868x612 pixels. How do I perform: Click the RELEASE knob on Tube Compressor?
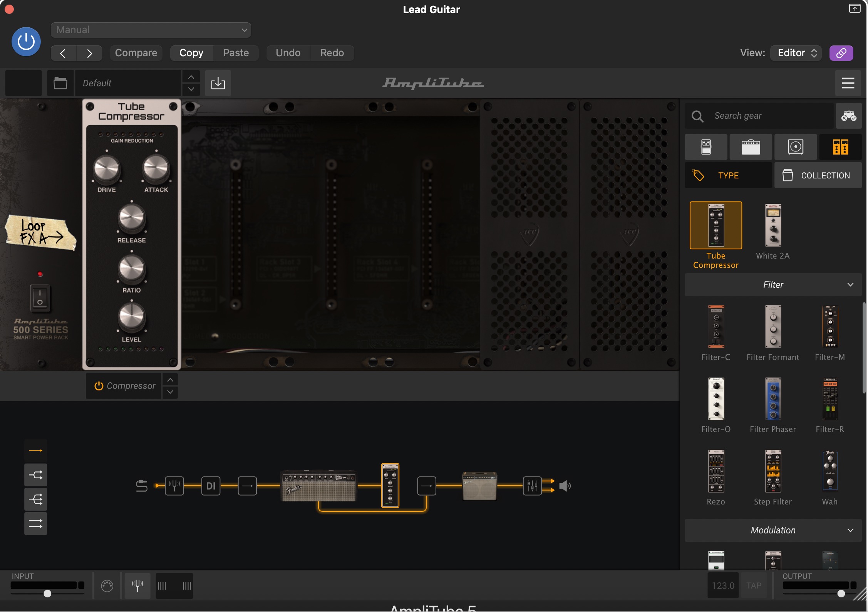point(131,218)
